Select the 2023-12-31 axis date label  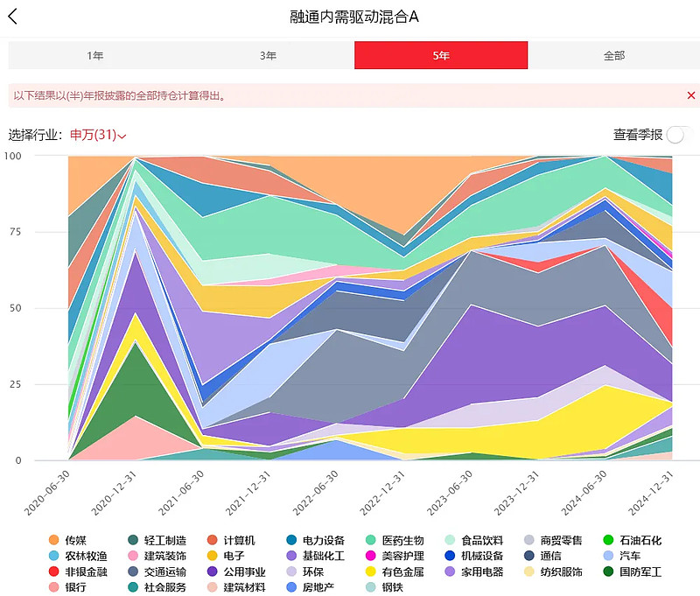tap(516, 493)
